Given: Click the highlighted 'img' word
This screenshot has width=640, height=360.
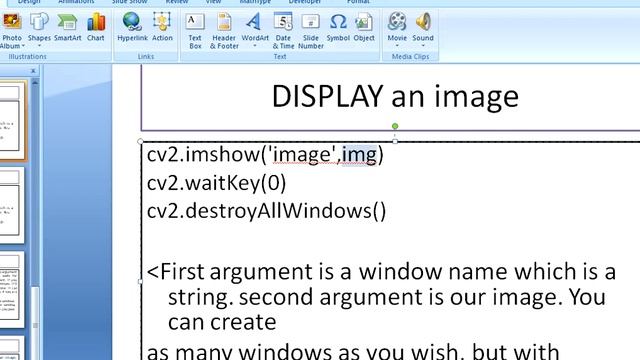Looking at the screenshot, I should 359,155.
